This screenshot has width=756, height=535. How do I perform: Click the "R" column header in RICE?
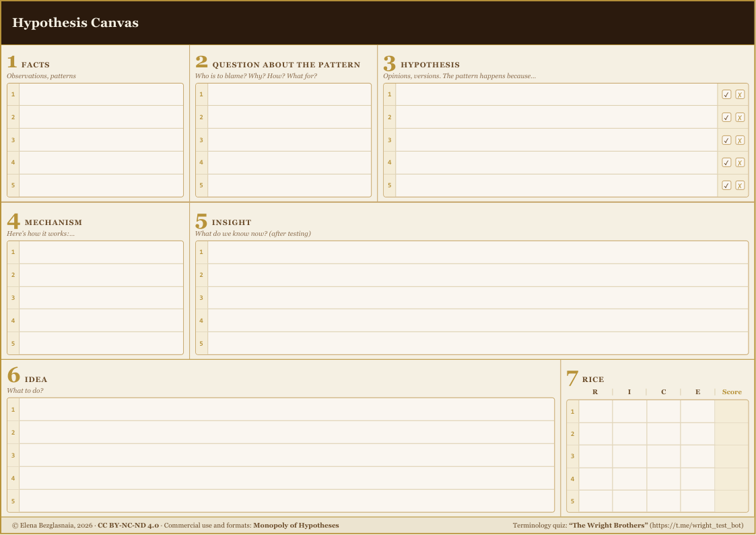click(595, 391)
